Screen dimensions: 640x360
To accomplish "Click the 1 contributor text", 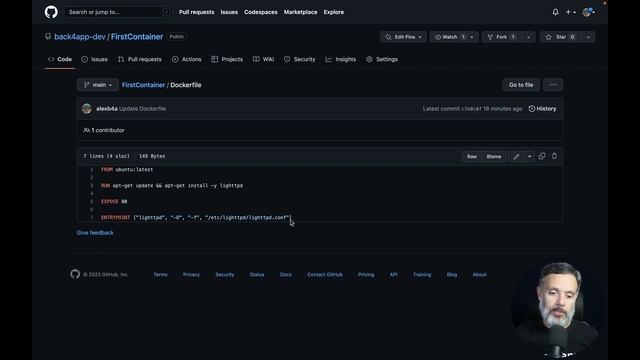I will click(104, 130).
